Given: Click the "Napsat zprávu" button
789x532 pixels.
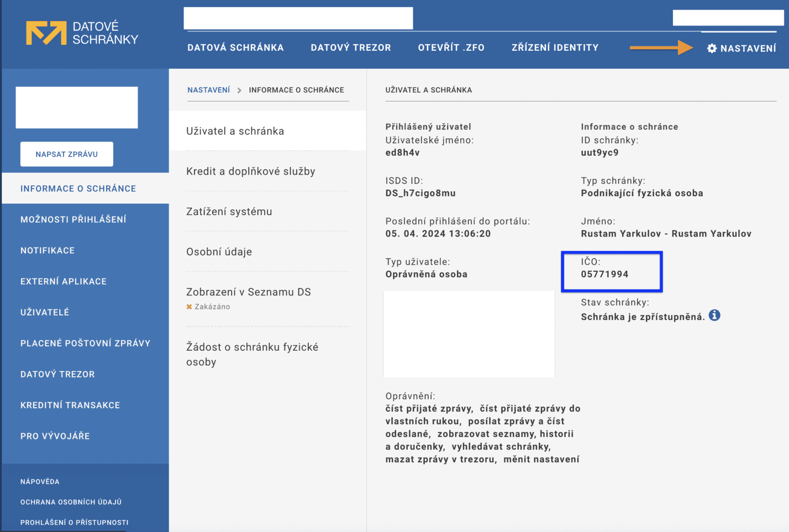Looking at the screenshot, I should pyautogui.click(x=66, y=154).
